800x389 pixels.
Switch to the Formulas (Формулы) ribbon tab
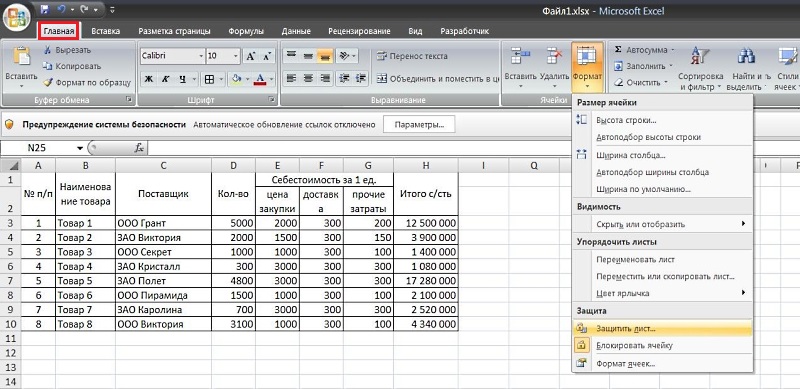(246, 31)
